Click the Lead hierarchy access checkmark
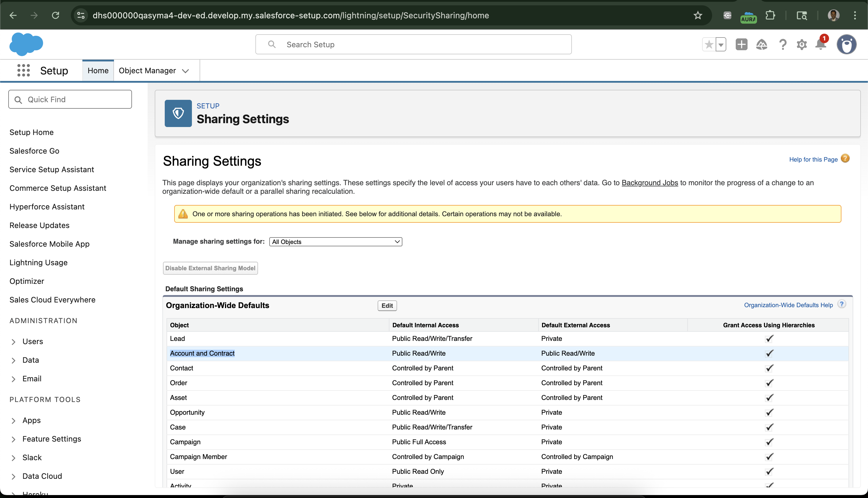Image resolution: width=868 pixels, height=498 pixels. (x=769, y=338)
